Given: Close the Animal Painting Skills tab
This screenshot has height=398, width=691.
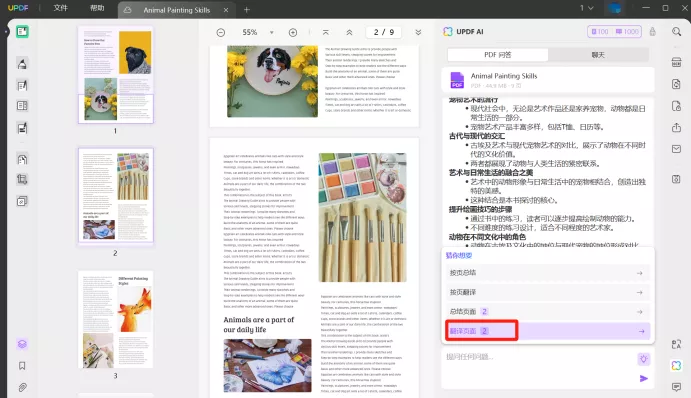Looking at the screenshot, I should point(226,10).
